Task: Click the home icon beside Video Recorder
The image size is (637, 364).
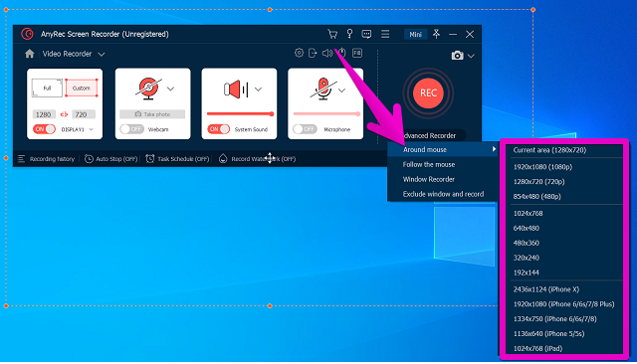Action: point(29,54)
